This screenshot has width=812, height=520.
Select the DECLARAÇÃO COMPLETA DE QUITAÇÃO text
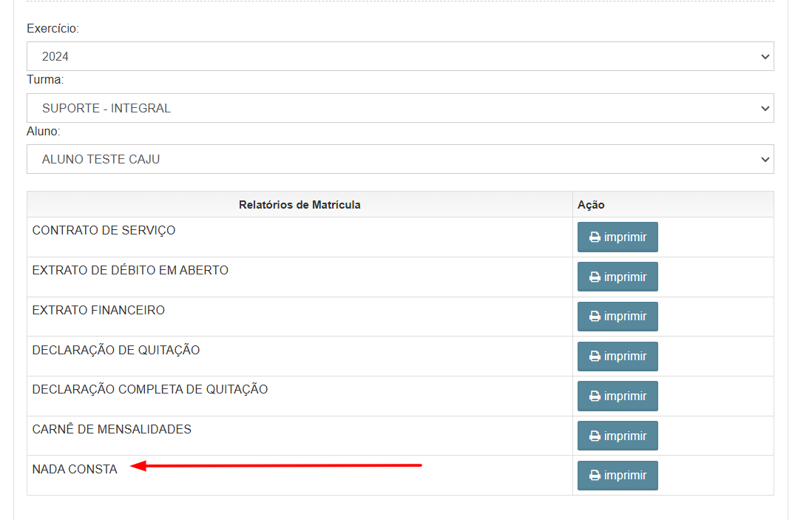149,390
